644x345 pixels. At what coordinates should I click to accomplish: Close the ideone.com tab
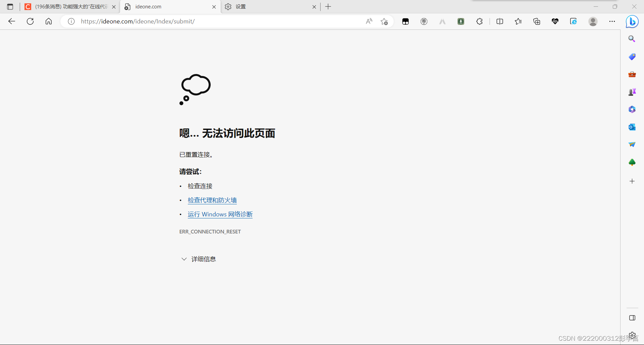pyautogui.click(x=214, y=7)
